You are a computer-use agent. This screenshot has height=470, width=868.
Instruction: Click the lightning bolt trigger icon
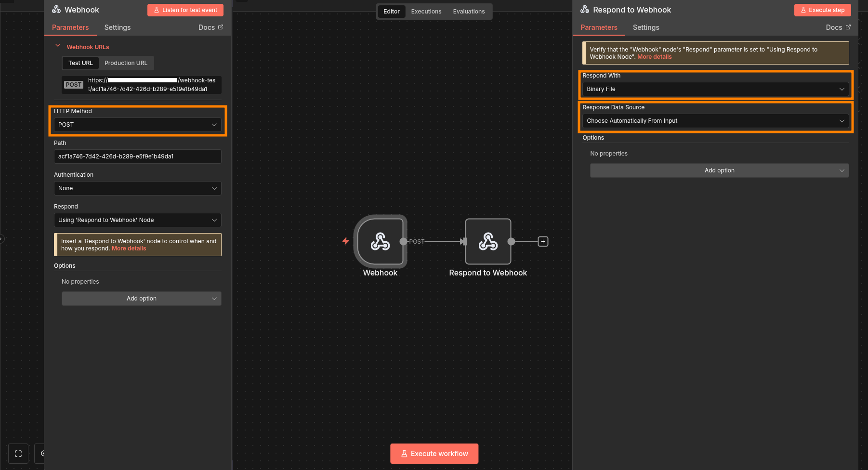(x=345, y=241)
